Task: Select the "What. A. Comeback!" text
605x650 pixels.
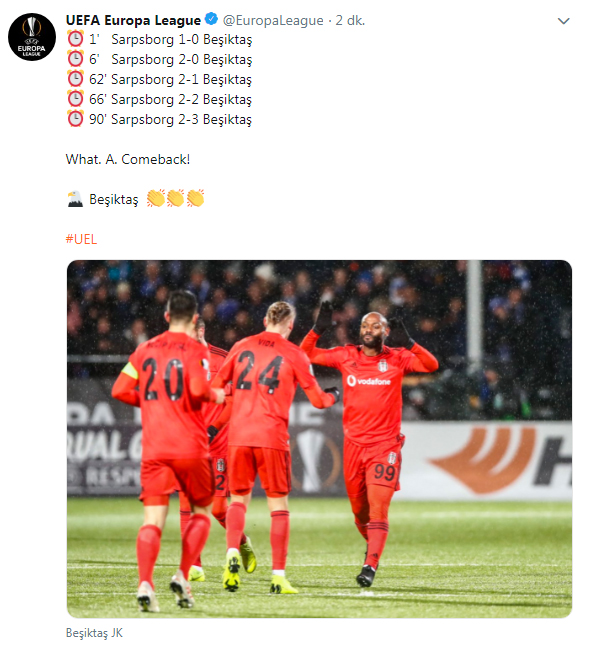Action: [x=128, y=159]
